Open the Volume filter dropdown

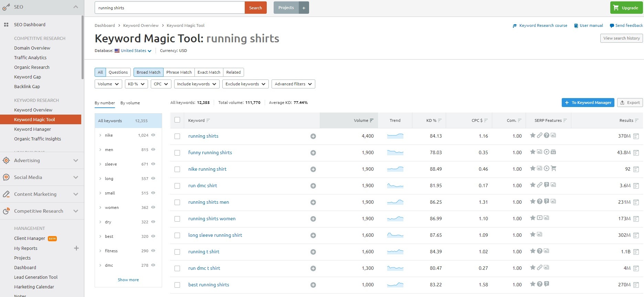pos(108,84)
